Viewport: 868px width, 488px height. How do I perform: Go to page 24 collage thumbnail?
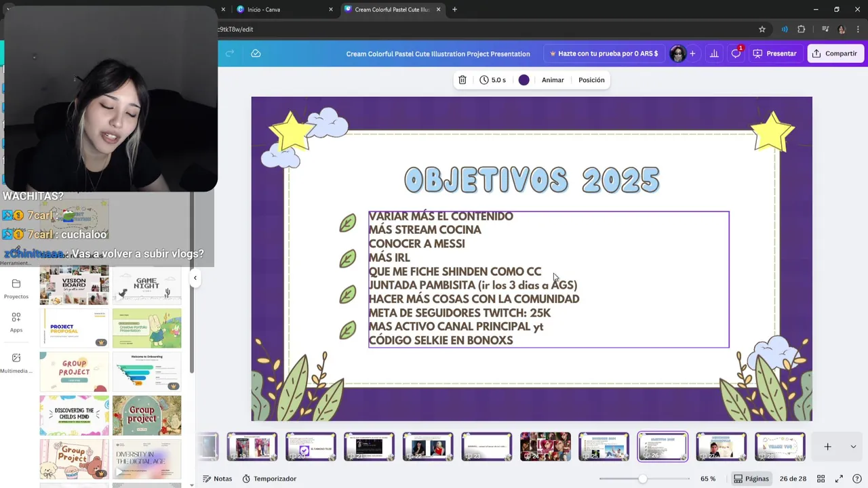[x=545, y=447]
